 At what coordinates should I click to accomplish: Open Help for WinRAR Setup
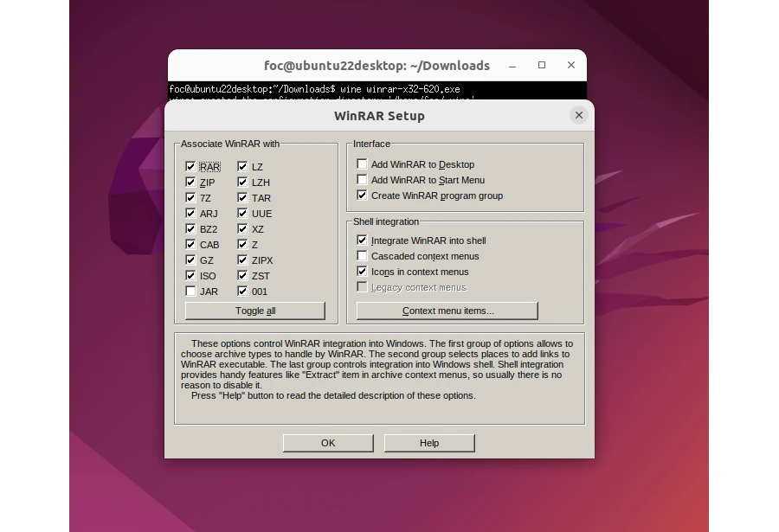pos(428,443)
